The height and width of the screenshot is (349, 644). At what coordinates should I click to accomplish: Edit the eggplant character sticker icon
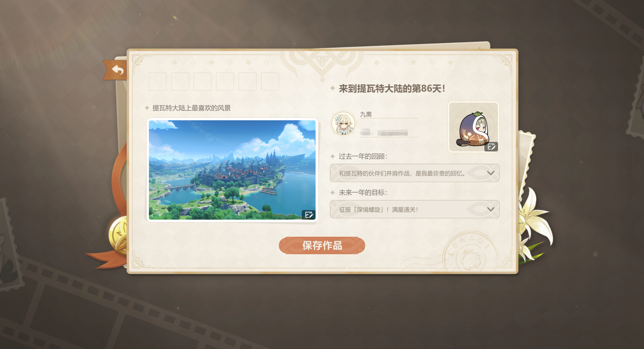[x=491, y=147]
